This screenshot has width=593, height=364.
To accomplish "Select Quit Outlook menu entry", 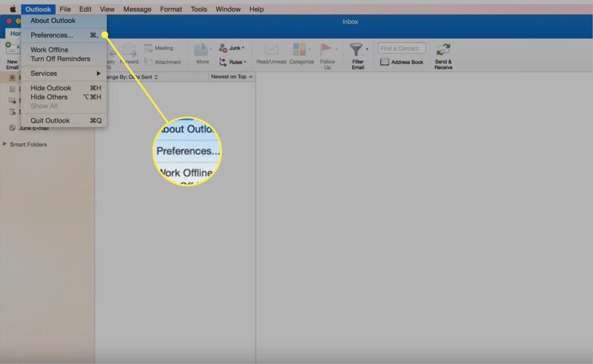I will coord(64,121).
